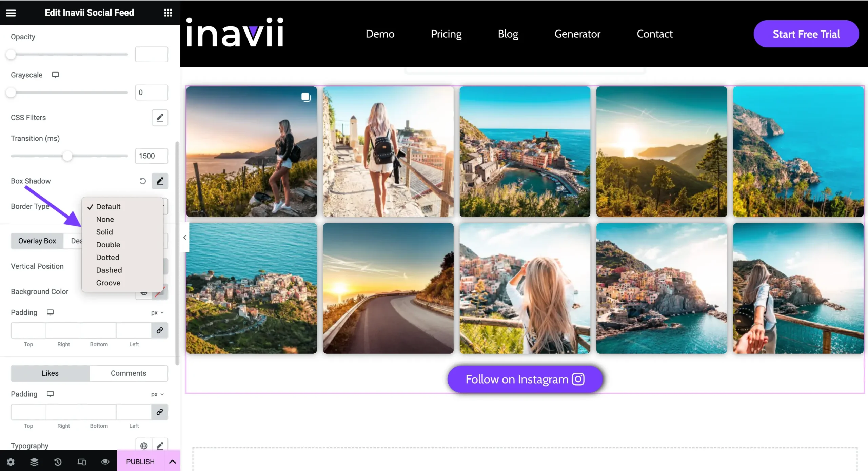
Task: Toggle preview changes eye icon
Action: (x=105, y=462)
